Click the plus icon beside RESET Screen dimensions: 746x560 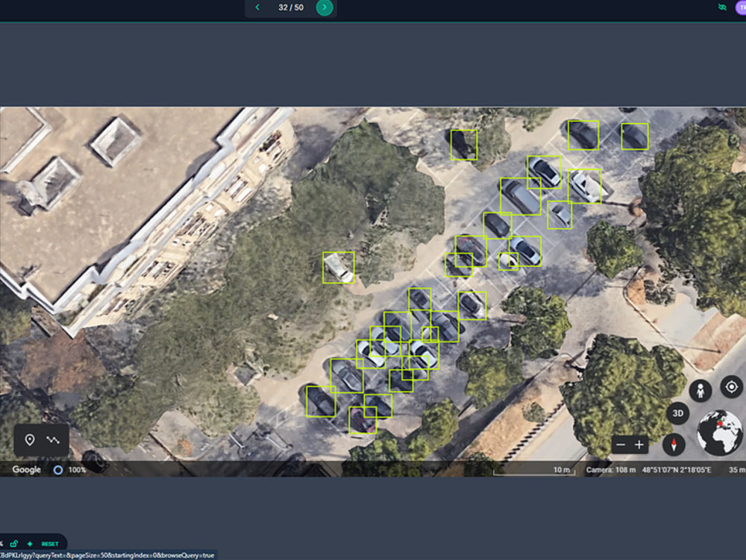point(30,543)
